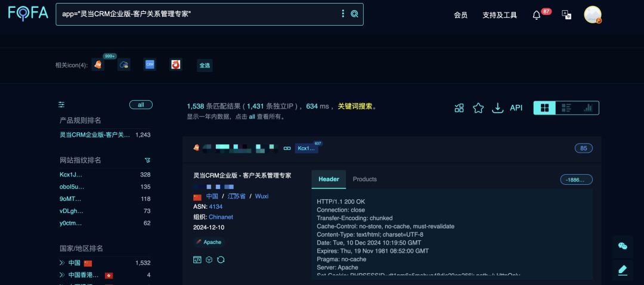Click the WeChat floating icon
Screen dimensions: 644x285
[623, 246]
